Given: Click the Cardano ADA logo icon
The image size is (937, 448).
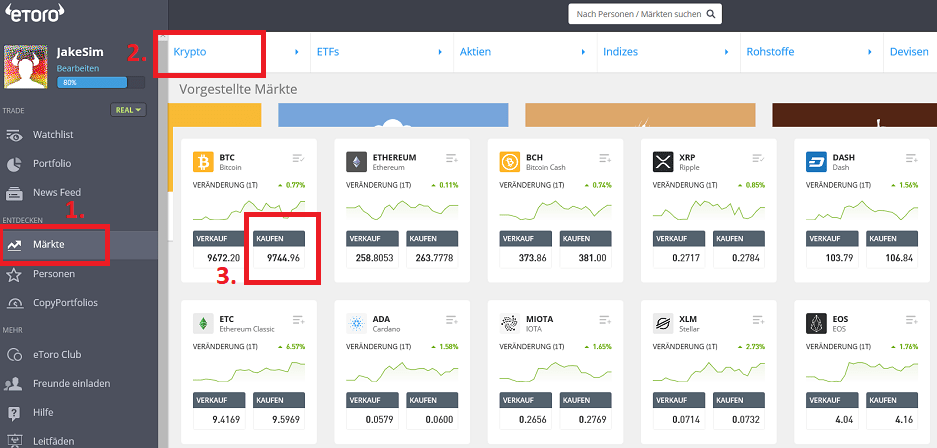Looking at the screenshot, I should click(356, 323).
